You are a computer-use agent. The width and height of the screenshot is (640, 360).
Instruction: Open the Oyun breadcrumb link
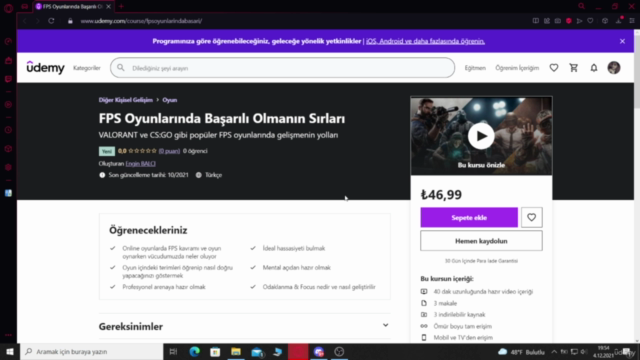coord(170,100)
